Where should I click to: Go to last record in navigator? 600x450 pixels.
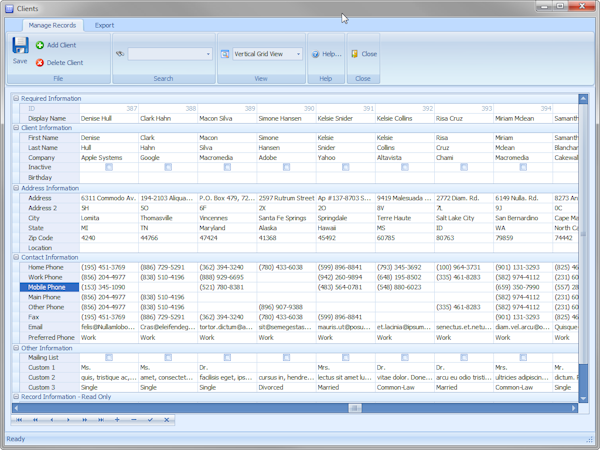101,420
